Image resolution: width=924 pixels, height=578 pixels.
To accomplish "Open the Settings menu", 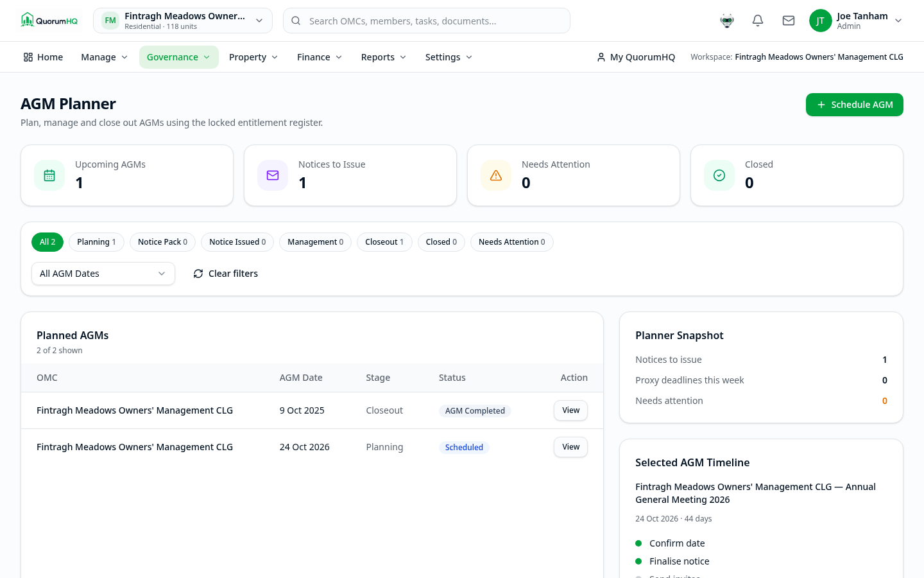I will tap(449, 57).
